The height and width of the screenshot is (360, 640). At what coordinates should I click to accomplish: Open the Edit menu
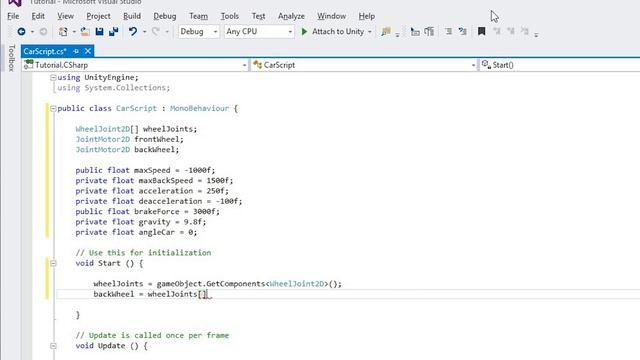(x=38, y=16)
